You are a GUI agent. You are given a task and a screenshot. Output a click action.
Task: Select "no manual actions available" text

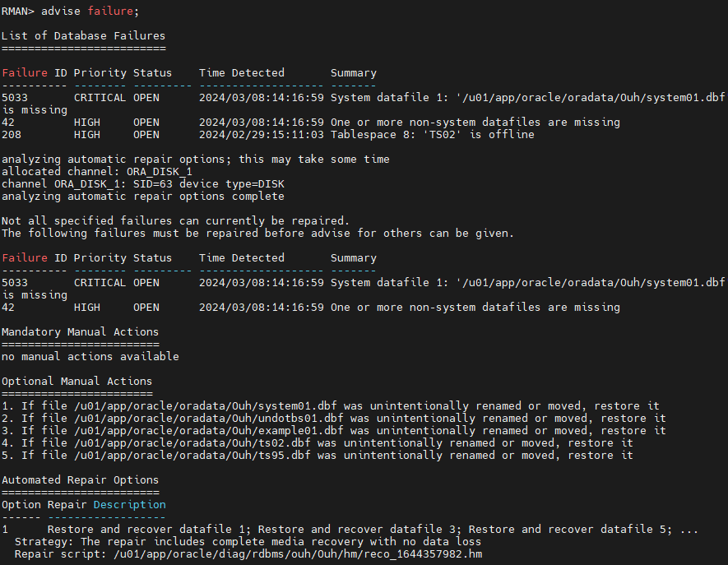(x=90, y=357)
